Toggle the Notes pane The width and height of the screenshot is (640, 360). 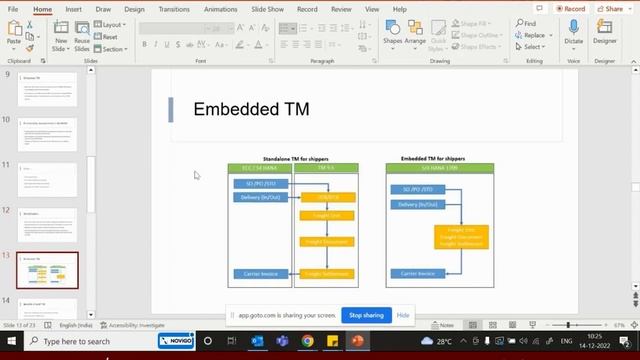pos(443,325)
